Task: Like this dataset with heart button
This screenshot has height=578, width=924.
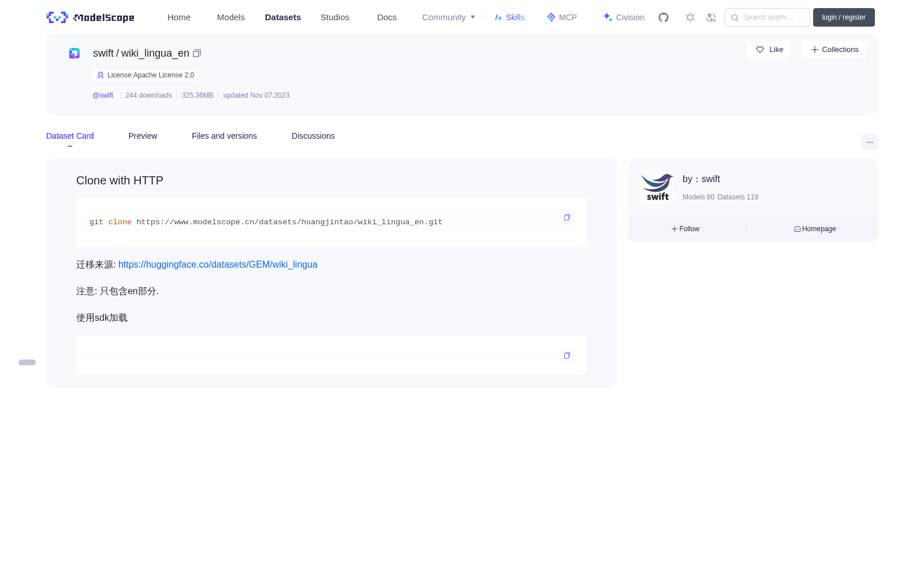Action: (769, 50)
